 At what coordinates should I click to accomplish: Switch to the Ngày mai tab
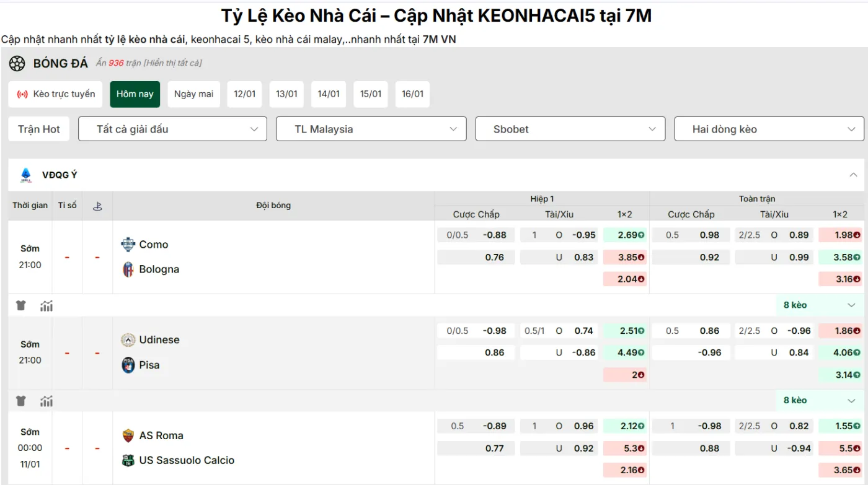pyautogui.click(x=193, y=94)
